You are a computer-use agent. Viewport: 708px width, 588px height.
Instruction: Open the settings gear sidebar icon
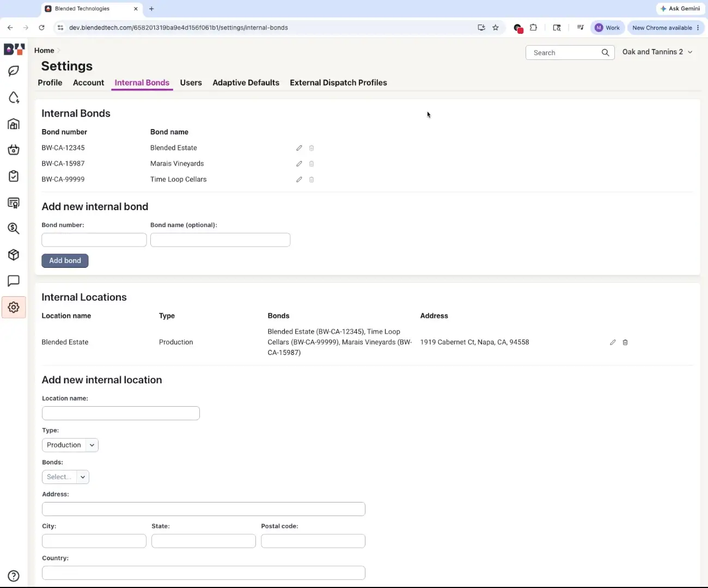pos(14,307)
